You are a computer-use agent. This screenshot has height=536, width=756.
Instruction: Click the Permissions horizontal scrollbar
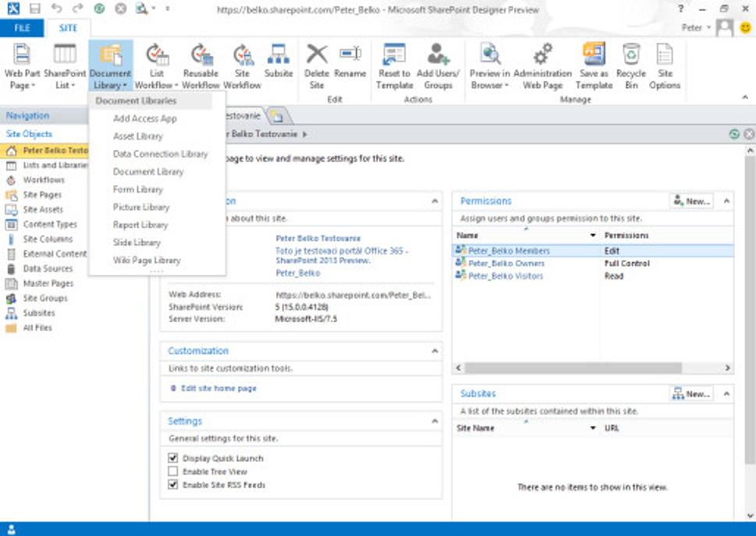573,367
